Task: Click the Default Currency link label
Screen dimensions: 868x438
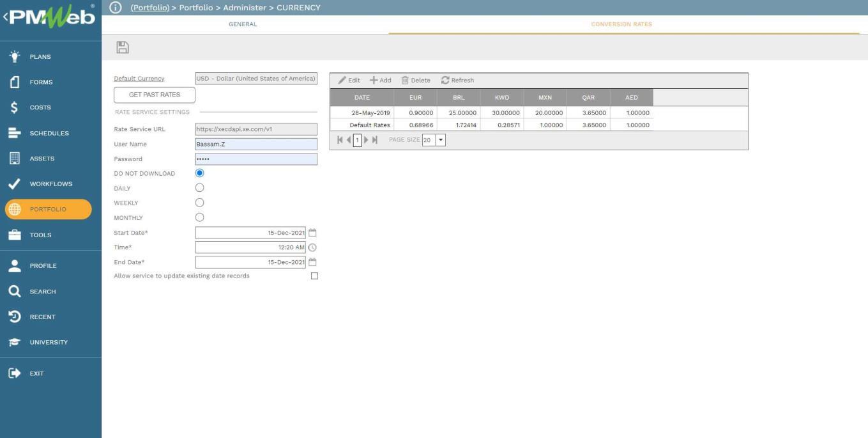Action: pos(139,79)
